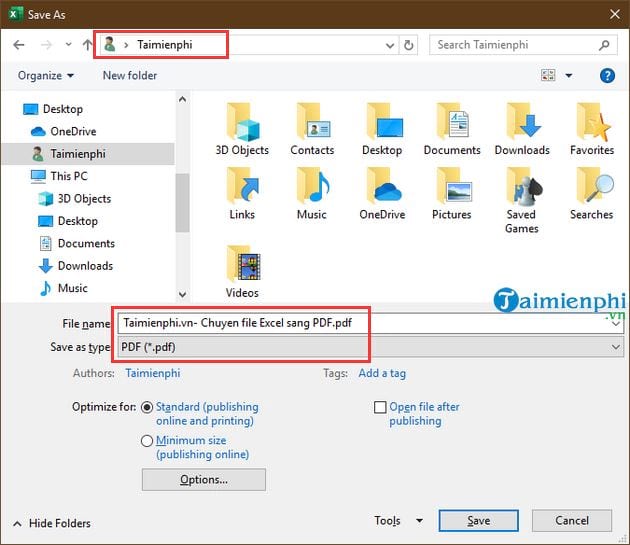Open the Pictures folder icon
The height and width of the screenshot is (545, 630).
coord(452,193)
